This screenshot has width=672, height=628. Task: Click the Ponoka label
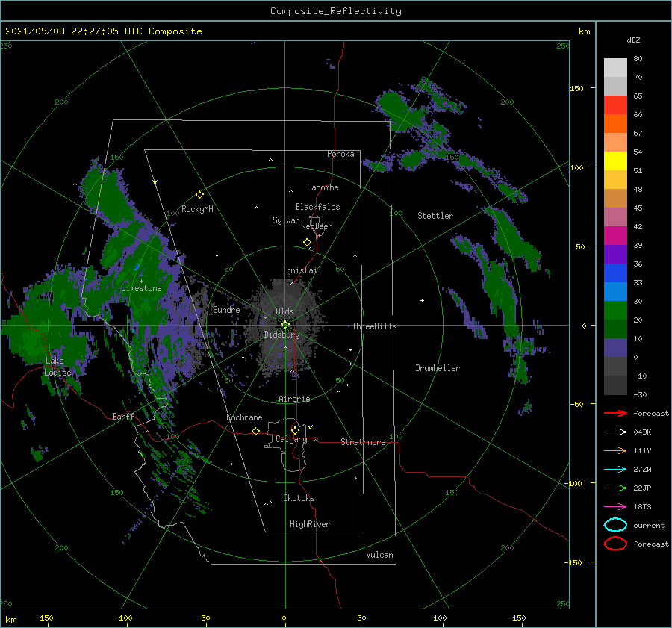(340, 154)
